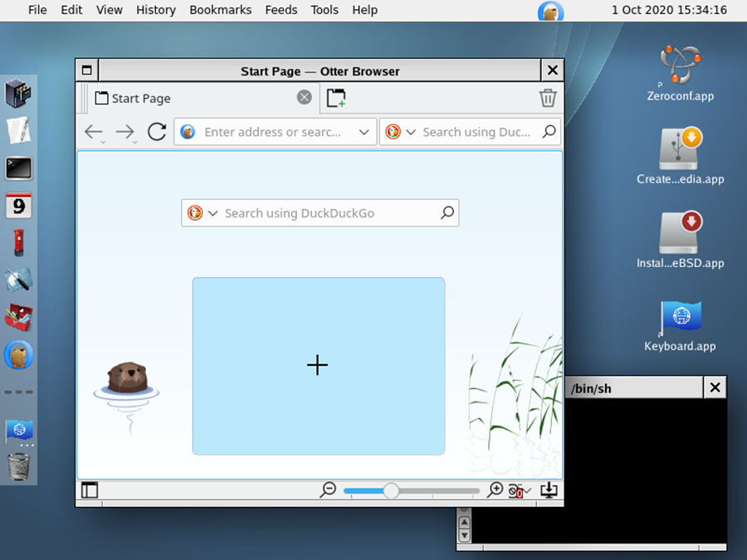
Task: Open a new tab with the plus icon
Action: pos(336,98)
